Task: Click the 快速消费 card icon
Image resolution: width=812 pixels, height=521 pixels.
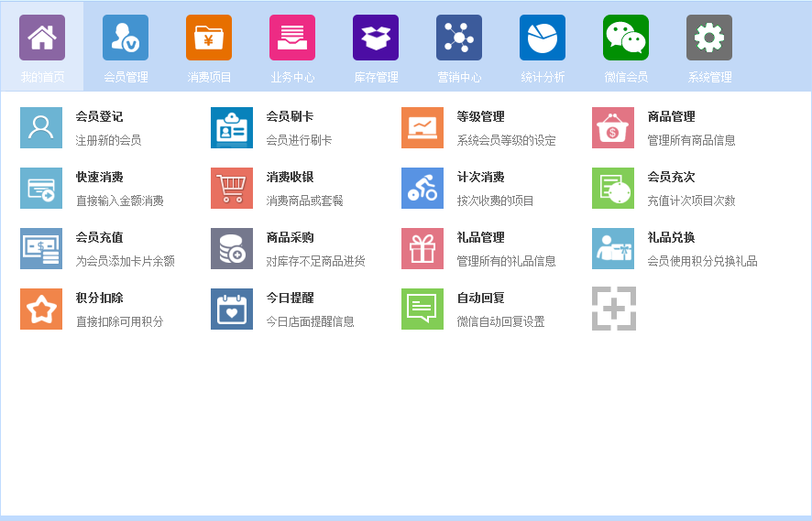Action: click(x=41, y=189)
